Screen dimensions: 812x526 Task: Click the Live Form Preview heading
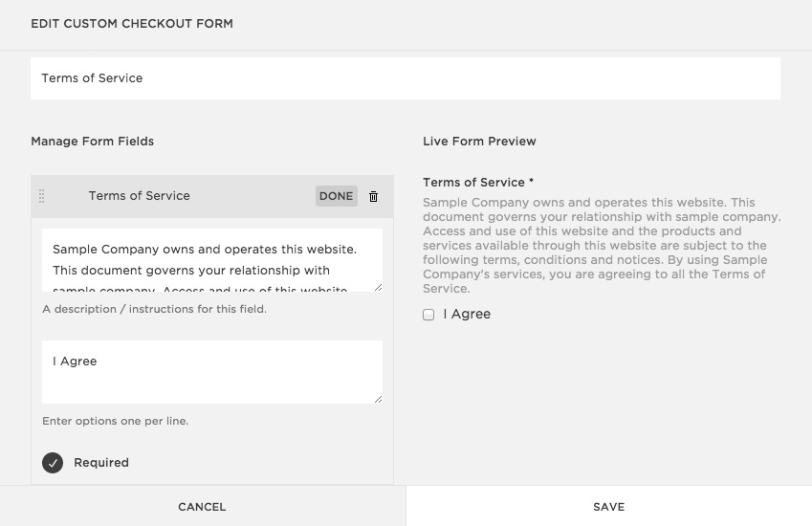(x=479, y=142)
